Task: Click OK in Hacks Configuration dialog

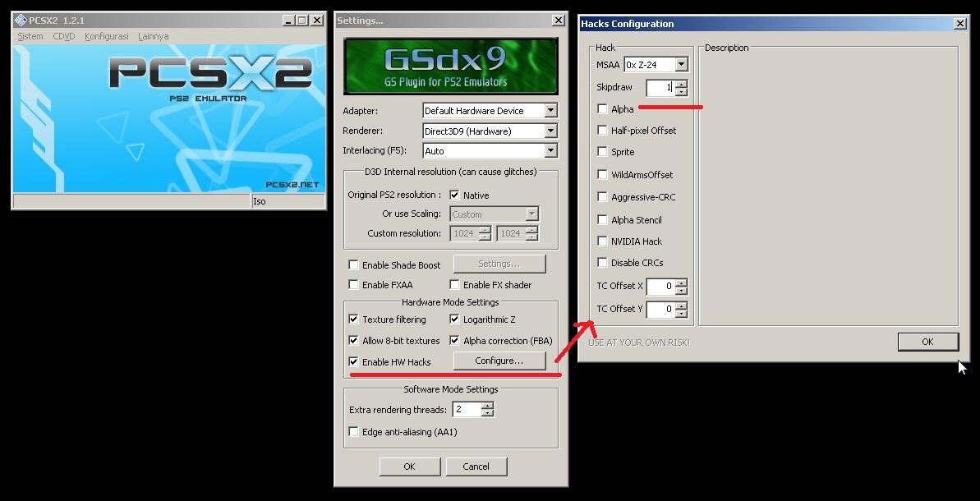Action: tap(928, 342)
